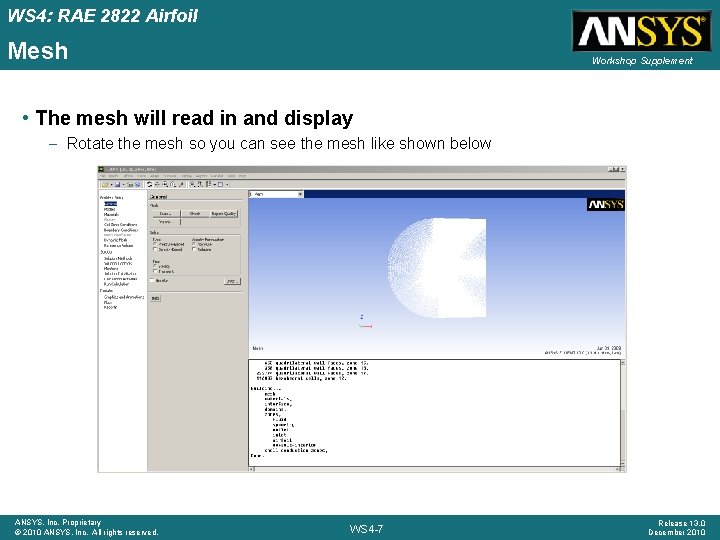Open the Display menu

point(186,176)
